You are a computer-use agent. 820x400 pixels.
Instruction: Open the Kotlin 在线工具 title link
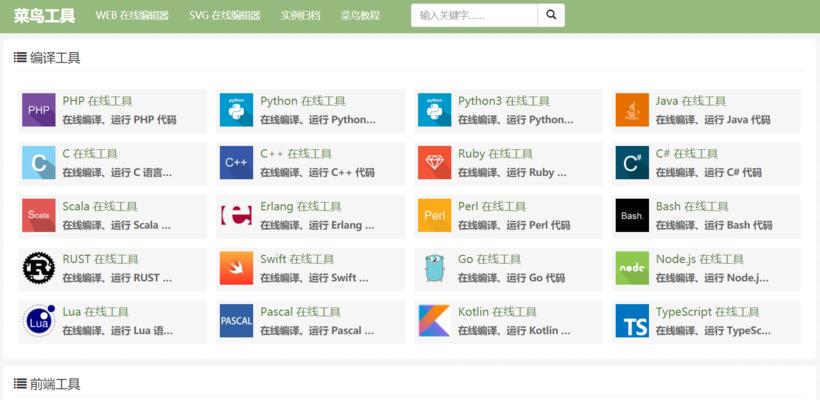pos(497,312)
